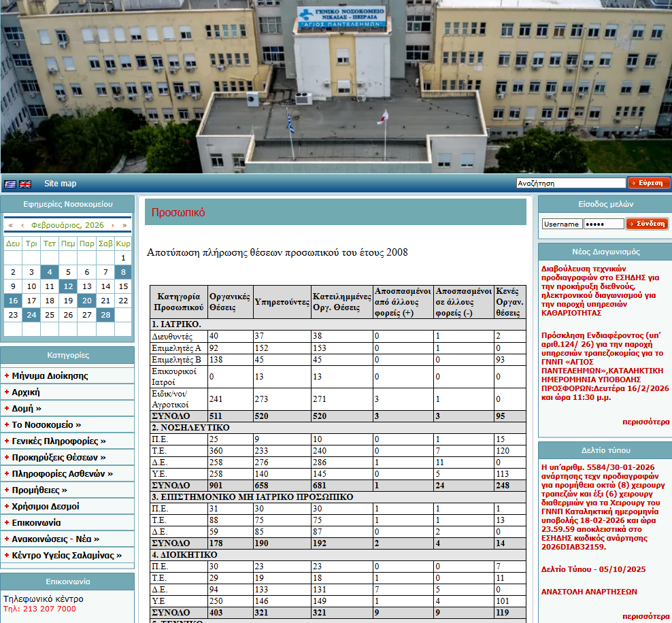
Task: Open Μήνυμα Διοίκησης menu item
Action: (50, 375)
